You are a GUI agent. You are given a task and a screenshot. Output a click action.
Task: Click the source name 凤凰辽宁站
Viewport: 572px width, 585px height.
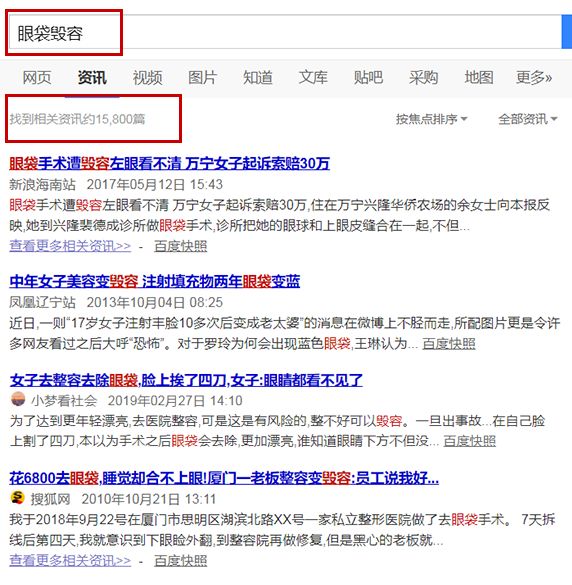(43, 302)
